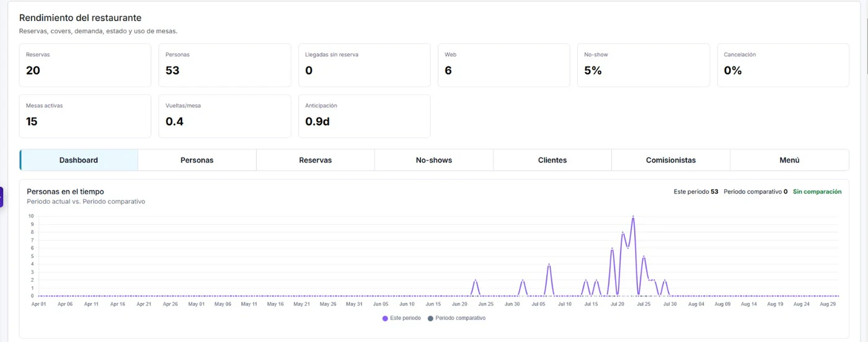This screenshot has width=868, height=342.
Task: Switch to the Menú tab
Action: click(x=789, y=160)
